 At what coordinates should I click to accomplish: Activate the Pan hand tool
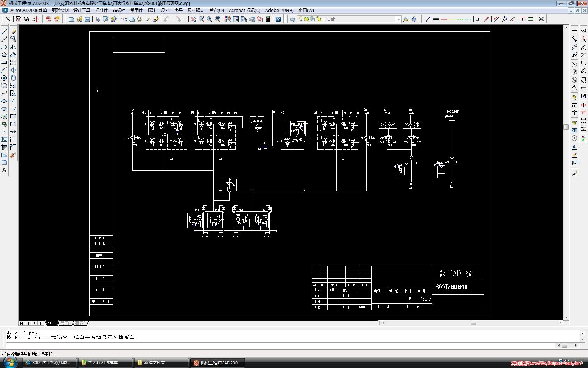(194, 19)
